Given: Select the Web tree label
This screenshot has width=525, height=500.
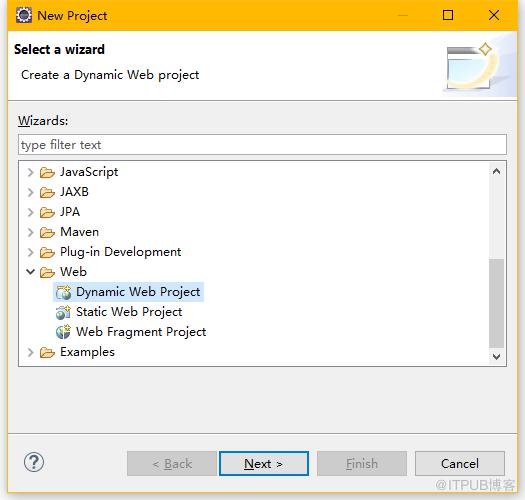Looking at the screenshot, I should pyautogui.click(x=73, y=272).
